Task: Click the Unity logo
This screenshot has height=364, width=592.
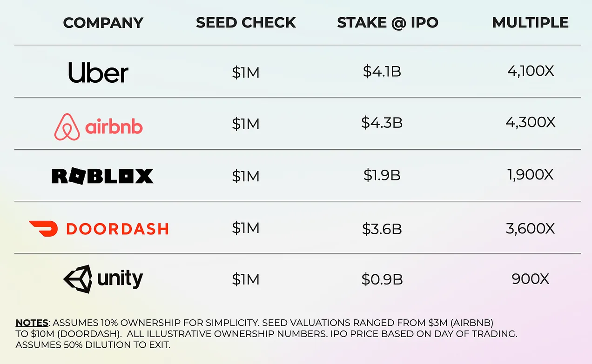Action: tap(103, 279)
